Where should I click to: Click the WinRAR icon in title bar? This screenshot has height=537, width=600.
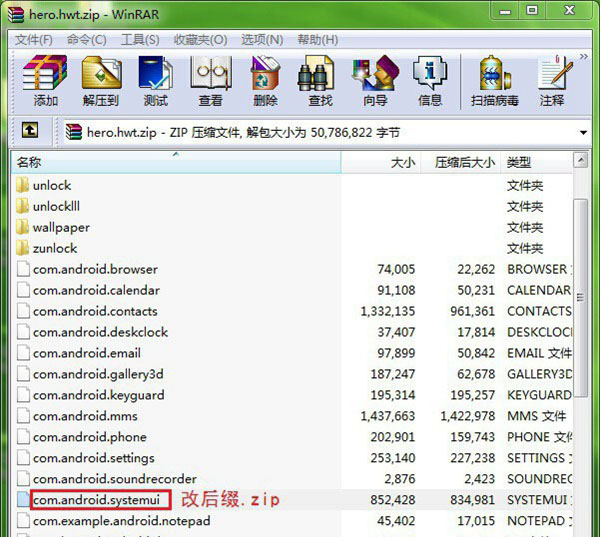pyautogui.click(x=16, y=15)
